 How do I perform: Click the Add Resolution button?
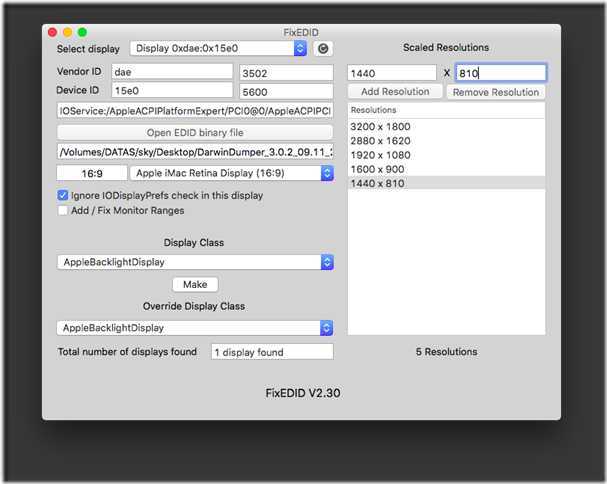(395, 92)
